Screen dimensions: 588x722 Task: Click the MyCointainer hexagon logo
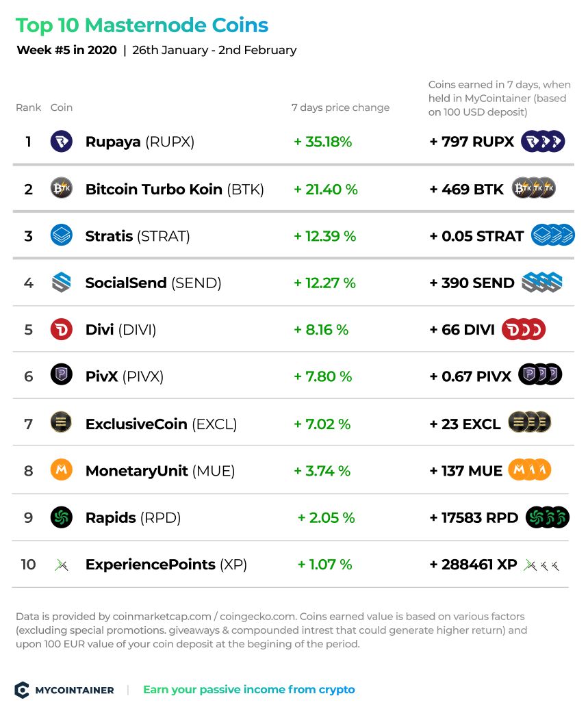point(22,690)
